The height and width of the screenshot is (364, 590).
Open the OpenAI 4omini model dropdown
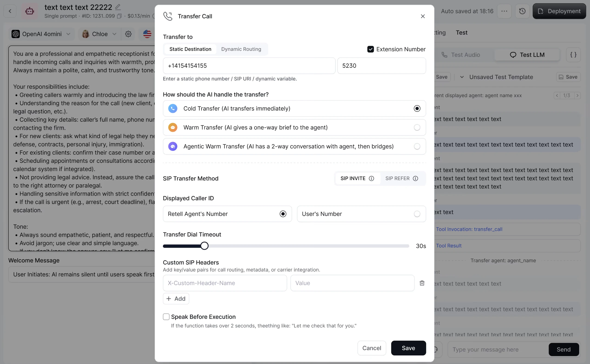coord(42,34)
